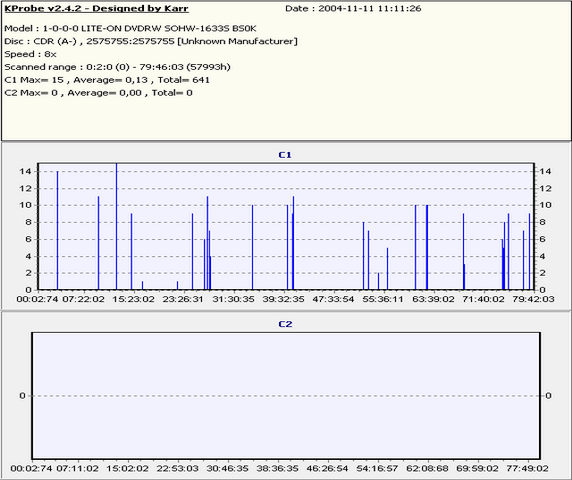Select the Date : 2004-11-11 11:11:26 text

[353, 8]
